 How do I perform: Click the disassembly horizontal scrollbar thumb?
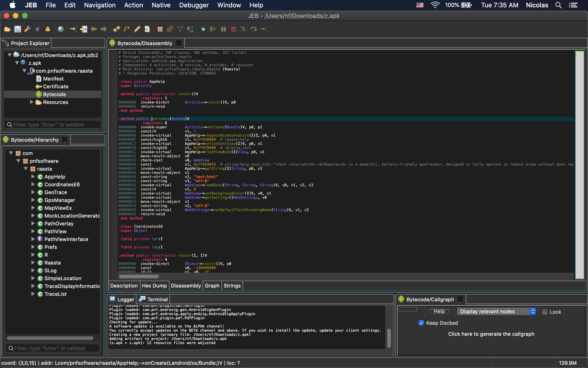[x=139, y=276]
